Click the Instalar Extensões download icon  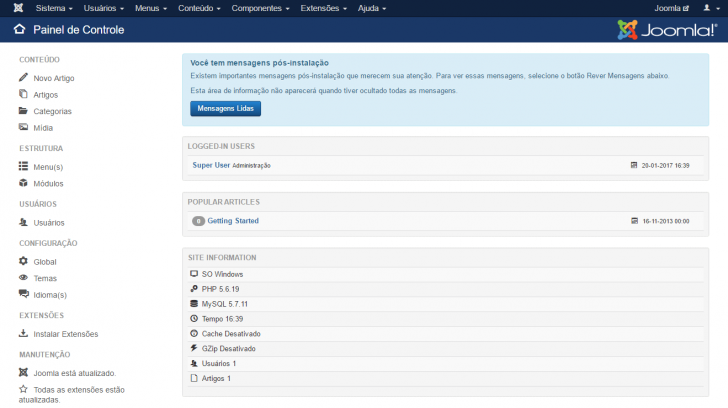(23, 333)
